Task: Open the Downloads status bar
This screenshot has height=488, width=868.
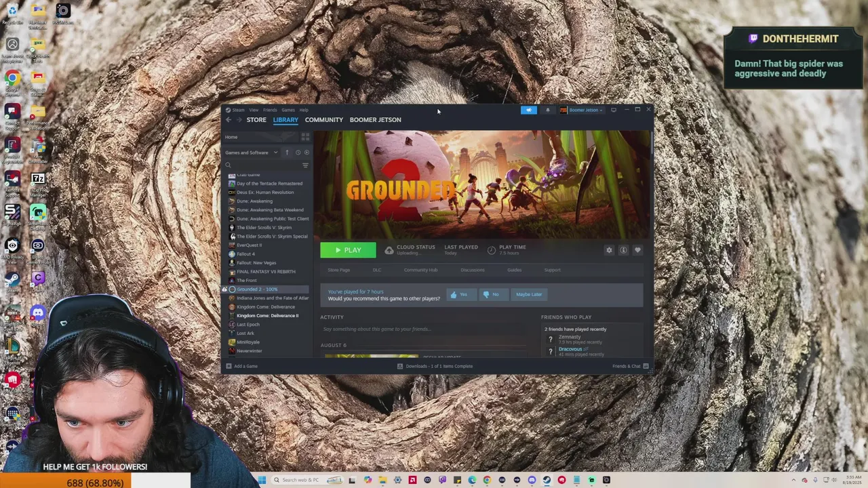Action: (435, 366)
